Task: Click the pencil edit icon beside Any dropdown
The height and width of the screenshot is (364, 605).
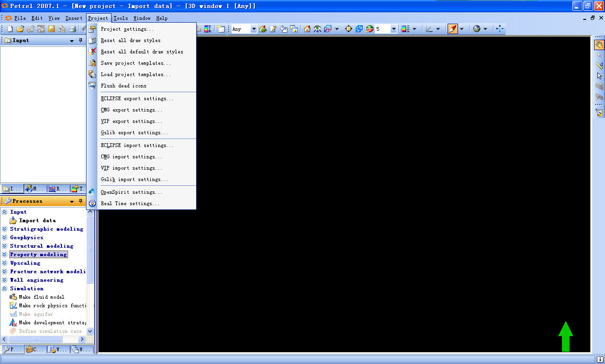Action: [273, 29]
